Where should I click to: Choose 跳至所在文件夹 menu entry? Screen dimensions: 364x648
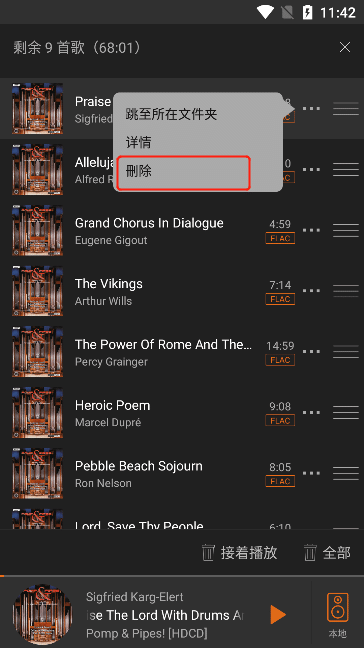tap(171, 114)
